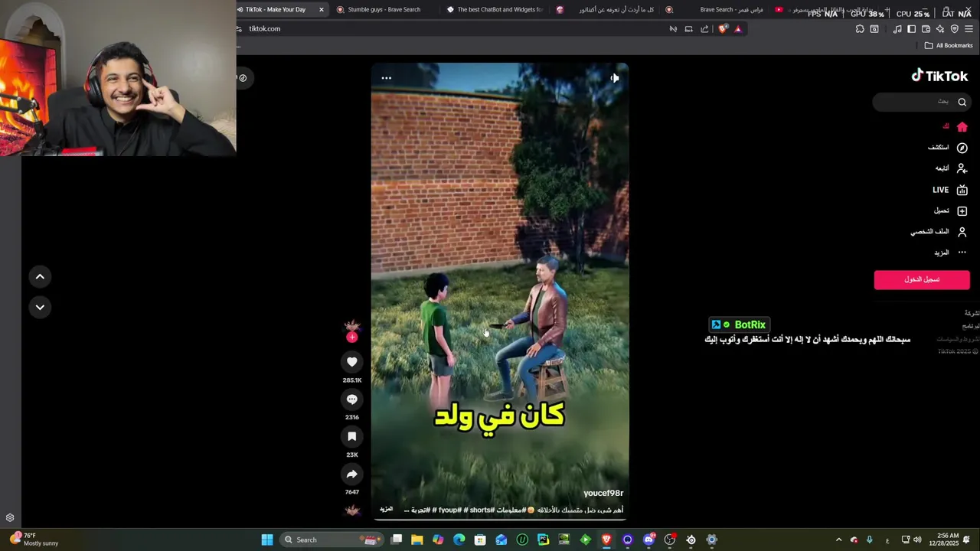Open the TikTok For You home icon
Viewport: 980px width, 551px height.
pyautogui.click(x=962, y=127)
